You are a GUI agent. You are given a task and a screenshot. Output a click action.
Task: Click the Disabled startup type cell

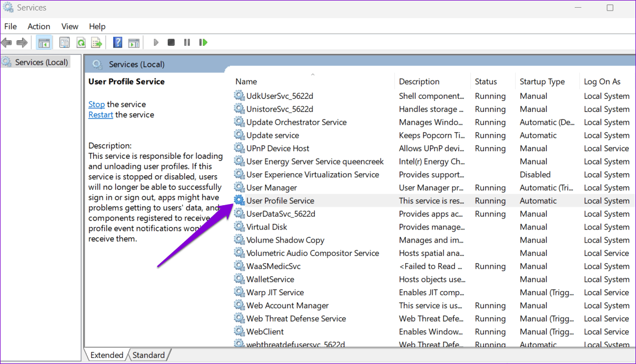[535, 174]
